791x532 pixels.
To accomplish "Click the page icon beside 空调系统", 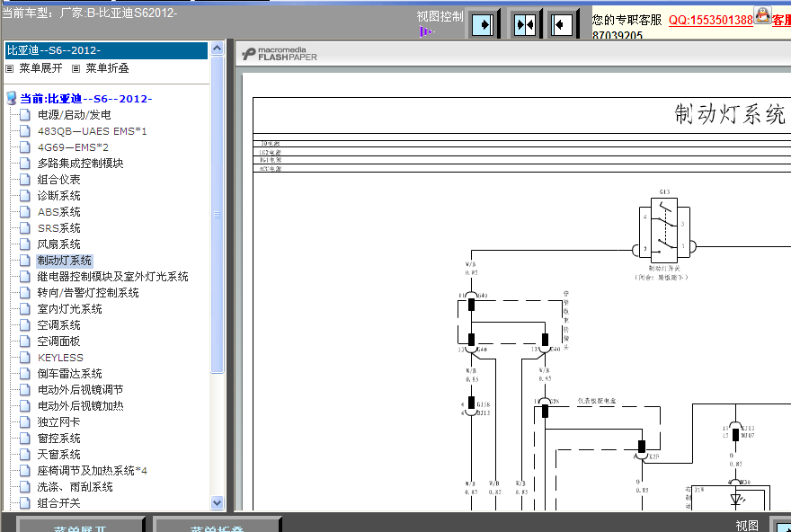I will [x=25, y=324].
